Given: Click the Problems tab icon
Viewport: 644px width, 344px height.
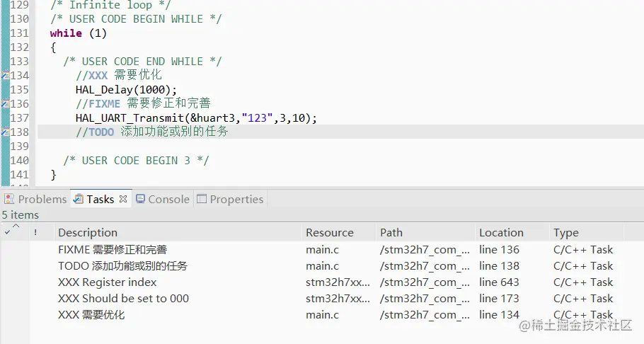Looking at the screenshot, I should pos(9,199).
